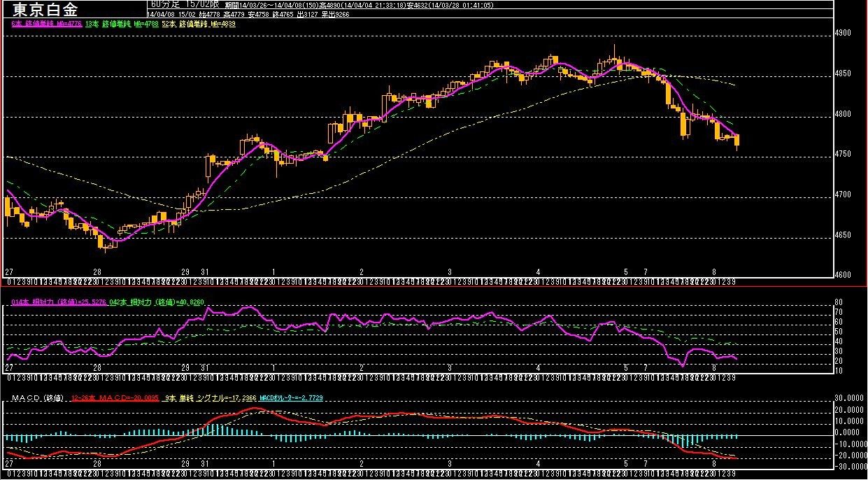The height and width of the screenshot is (480, 868).
Task: Click the 014本 相対力 (終値)=25.5276 legend
Action: (59, 302)
